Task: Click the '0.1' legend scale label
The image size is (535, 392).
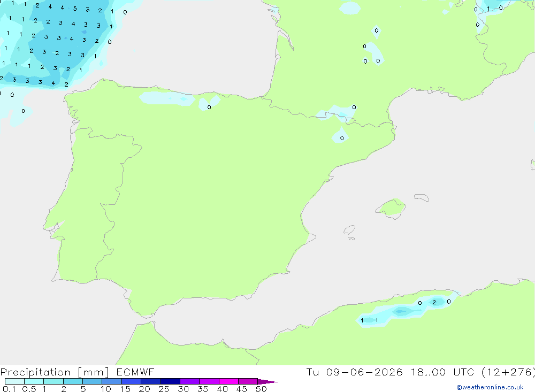Action: tap(9, 389)
